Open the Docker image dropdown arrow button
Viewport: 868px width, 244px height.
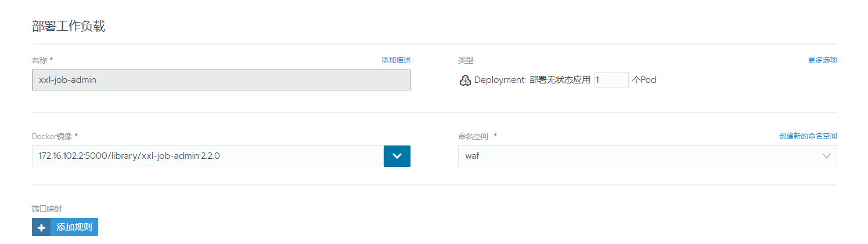pyautogui.click(x=397, y=156)
